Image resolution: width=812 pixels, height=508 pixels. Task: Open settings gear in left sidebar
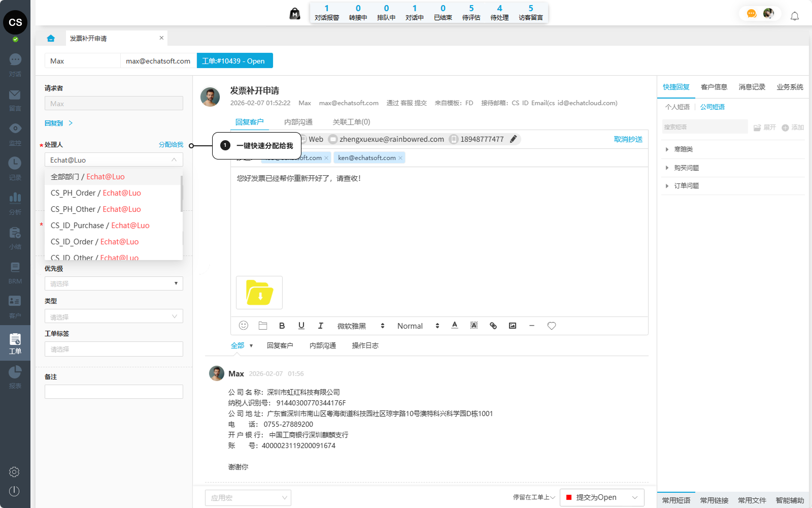(x=14, y=472)
